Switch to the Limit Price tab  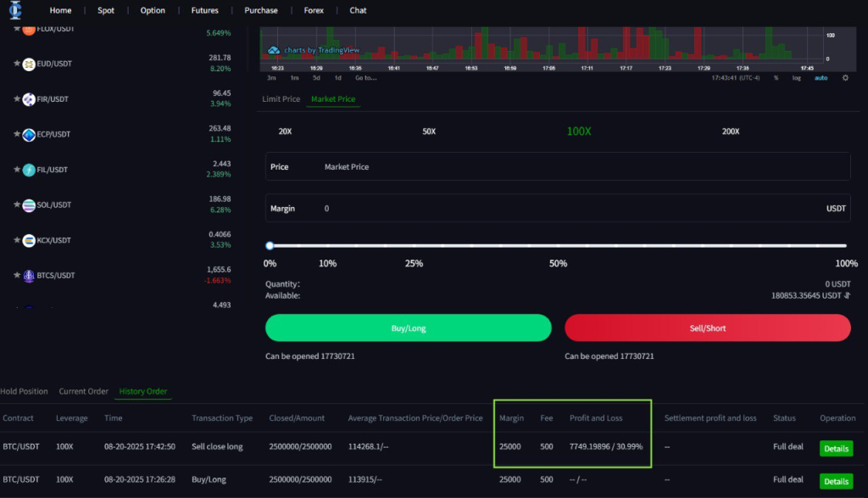point(281,99)
